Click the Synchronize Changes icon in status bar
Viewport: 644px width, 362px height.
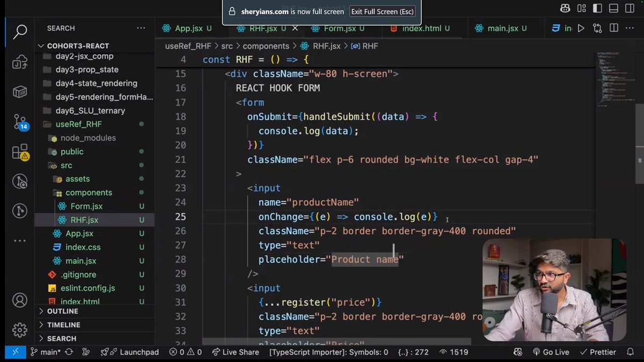point(69,352)
